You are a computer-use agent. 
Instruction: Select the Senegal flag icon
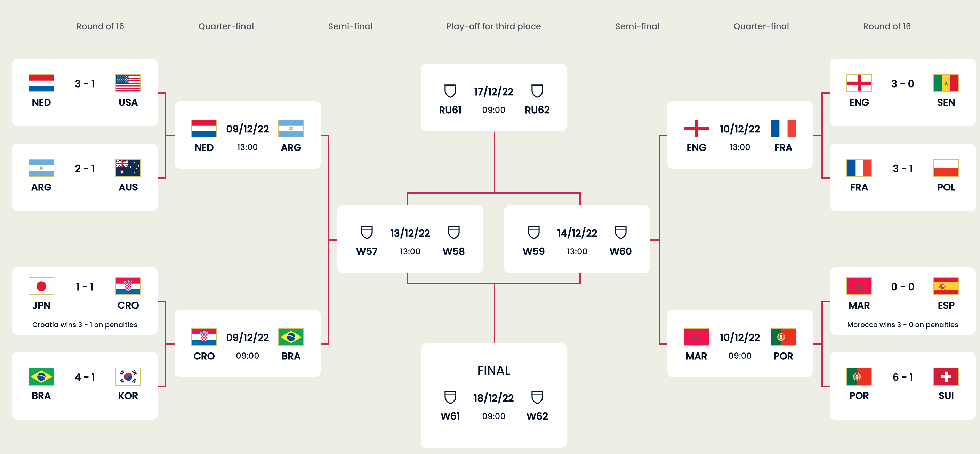pos(946,83)
